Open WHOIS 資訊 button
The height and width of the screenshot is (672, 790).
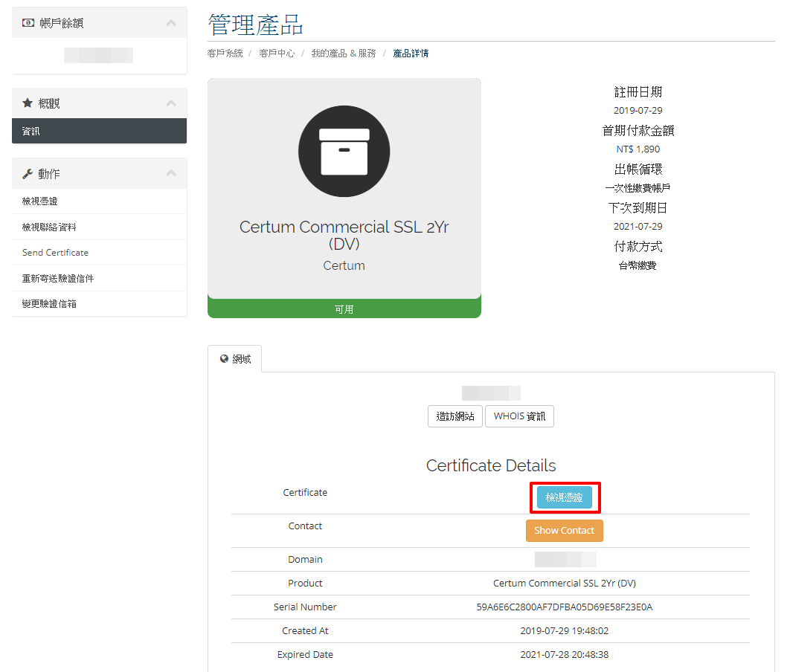click(x=519, y=416)
